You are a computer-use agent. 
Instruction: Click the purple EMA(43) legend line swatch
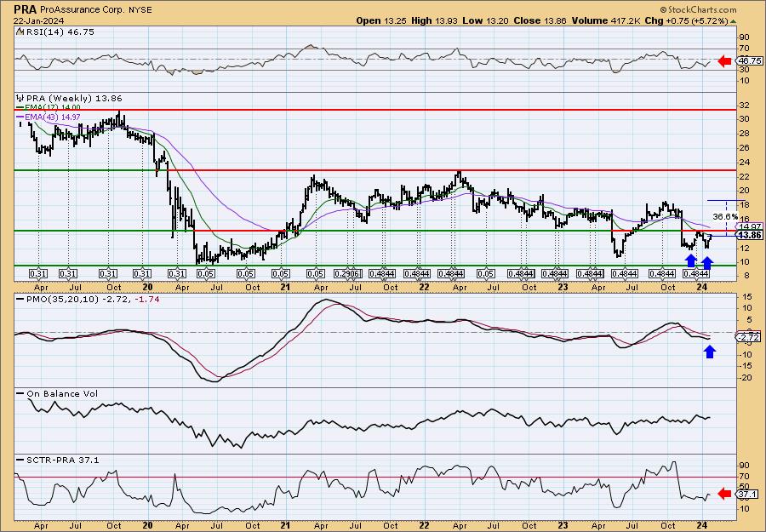coord(20,117)
